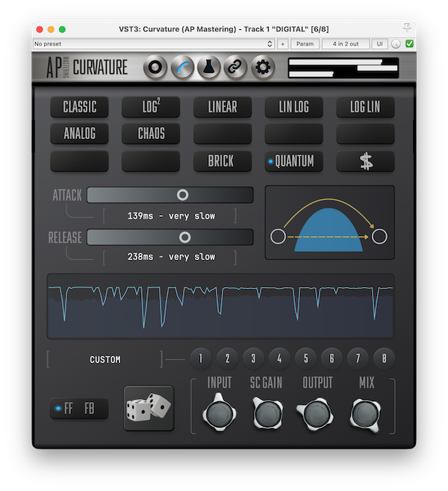Open the gear settings icon
Viewport: 448px width, 491px height.
coord(263,67)
